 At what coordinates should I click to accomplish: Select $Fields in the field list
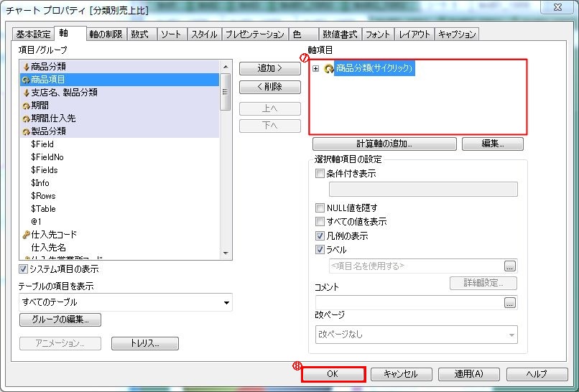pos(120,170)
